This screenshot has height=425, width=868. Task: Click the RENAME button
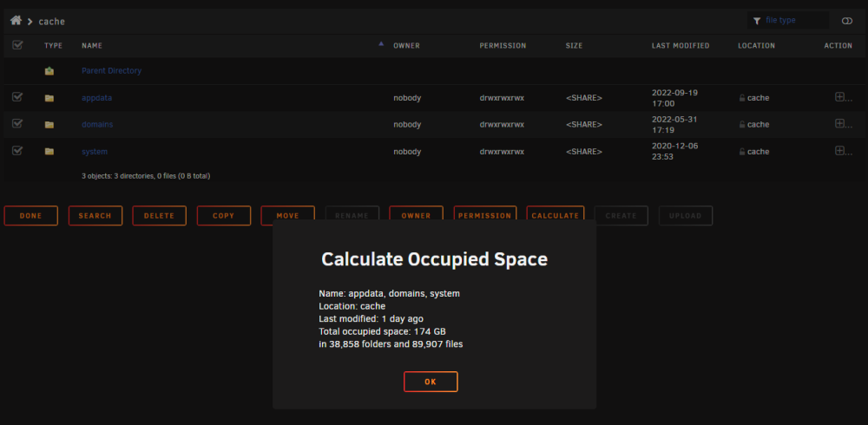pyautogui.click(x=352, y=215)
